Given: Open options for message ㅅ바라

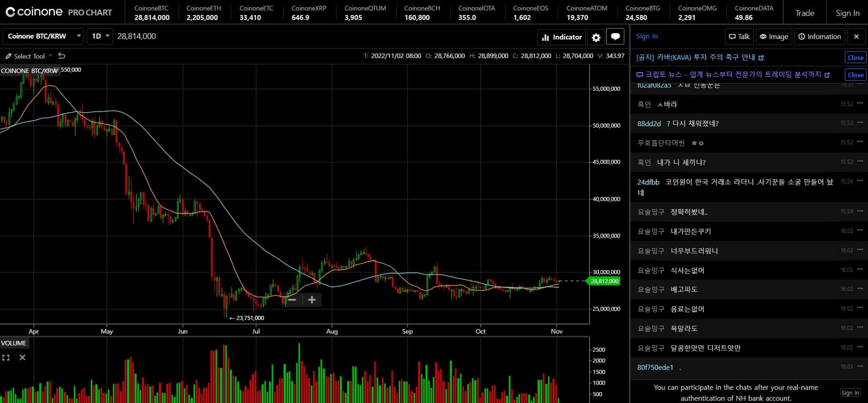Looking at the screenshot, I should point(860,103).
